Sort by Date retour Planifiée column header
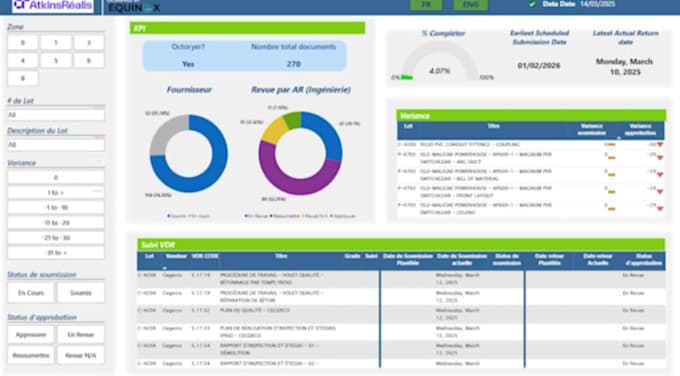The height and width of the screenshot is (376, 680). click(549, 260)
